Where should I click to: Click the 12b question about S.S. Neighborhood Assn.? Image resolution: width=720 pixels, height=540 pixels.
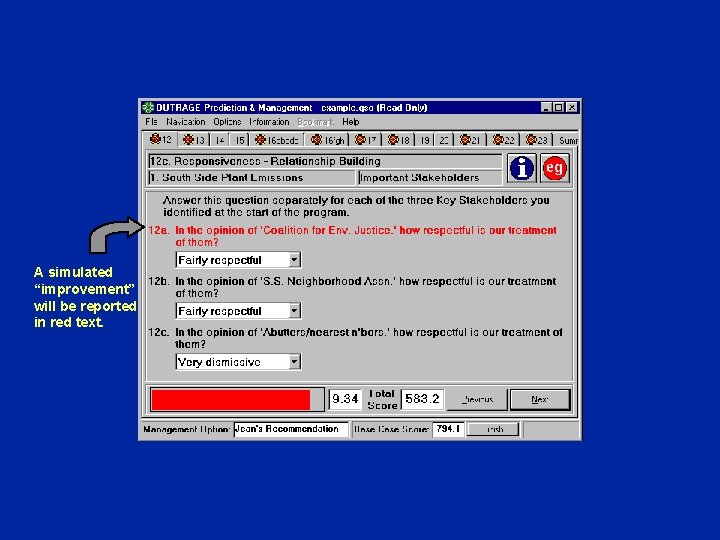click(366, 287)
